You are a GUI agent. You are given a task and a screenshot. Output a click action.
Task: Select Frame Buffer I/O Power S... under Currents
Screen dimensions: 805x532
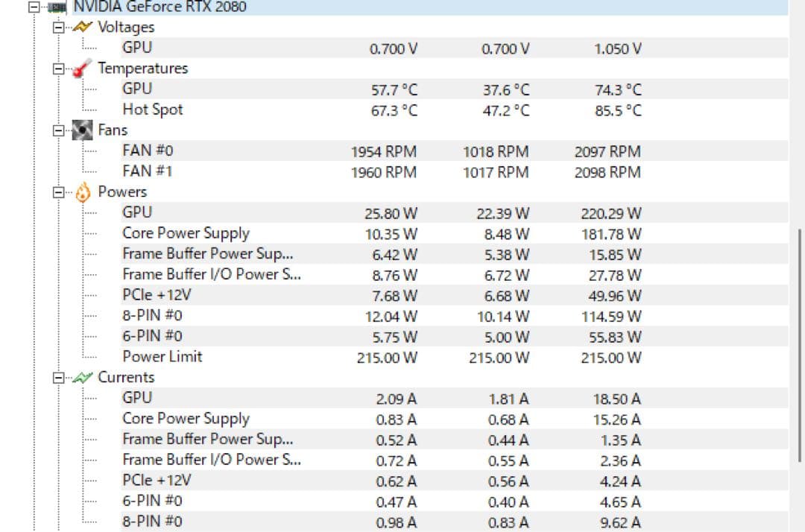(455, 460)
